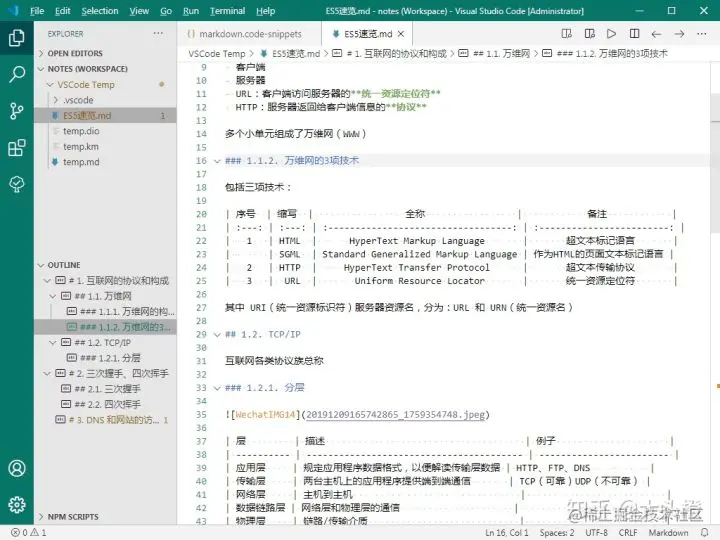Switch to markdown.code-snippets tab

[248, 34]
